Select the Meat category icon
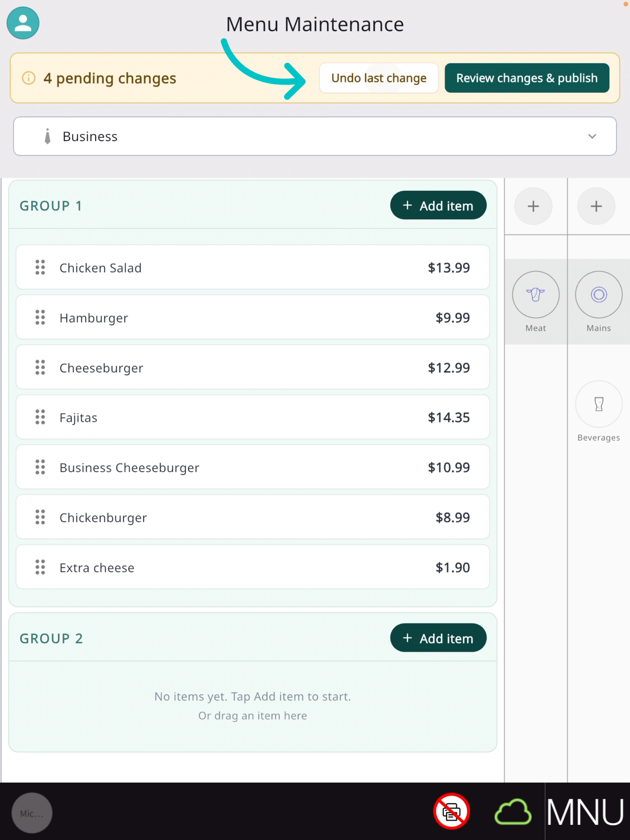 click(535, 294)
